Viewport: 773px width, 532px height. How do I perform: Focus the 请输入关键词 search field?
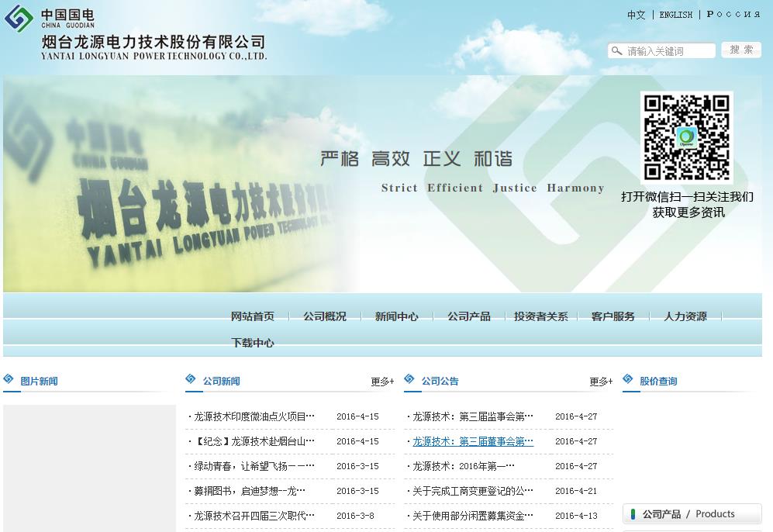tap(661, 50)
